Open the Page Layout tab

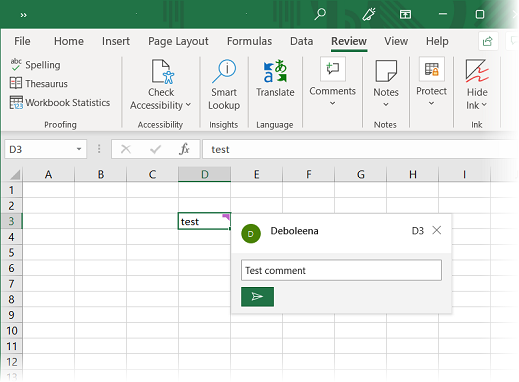pos(178,41)
